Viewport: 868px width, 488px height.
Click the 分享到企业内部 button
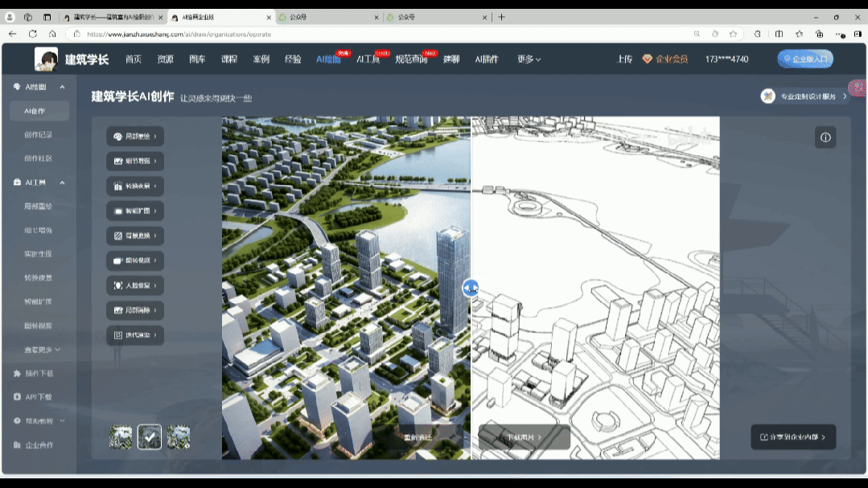click(793, 437)
